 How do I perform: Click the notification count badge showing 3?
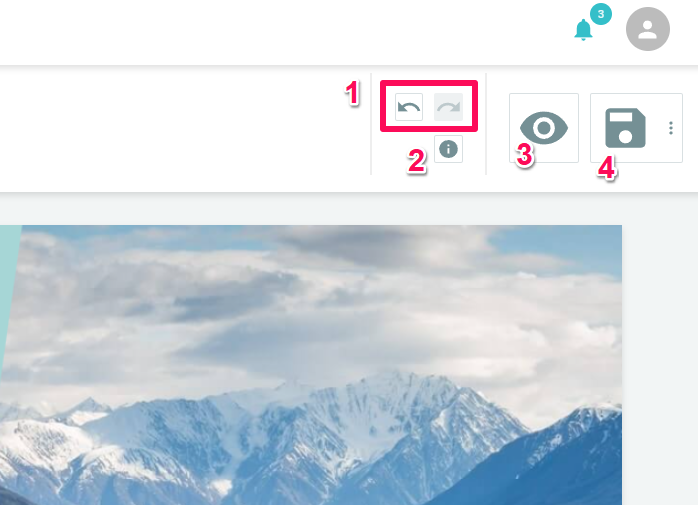coord(601,14)
